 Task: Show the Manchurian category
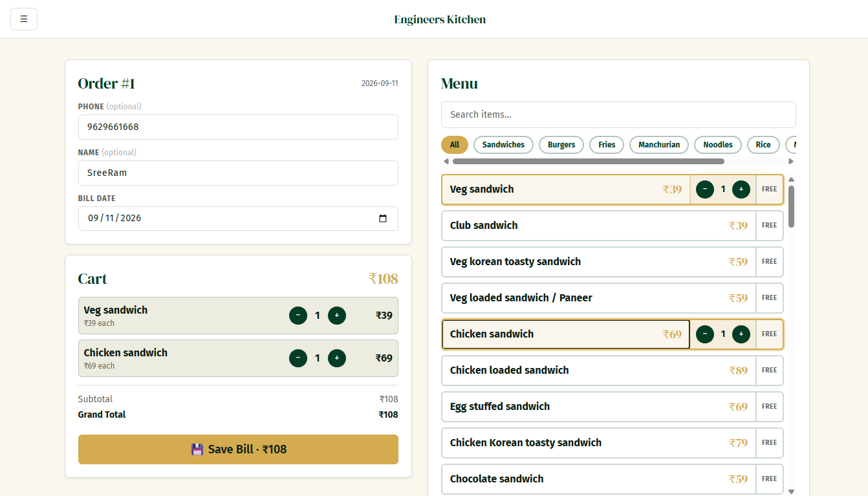659,145
